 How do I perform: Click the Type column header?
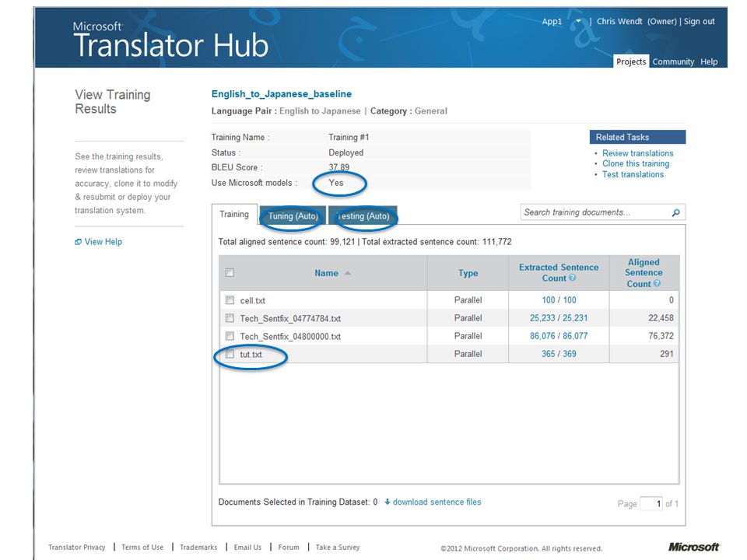[468, 273]
